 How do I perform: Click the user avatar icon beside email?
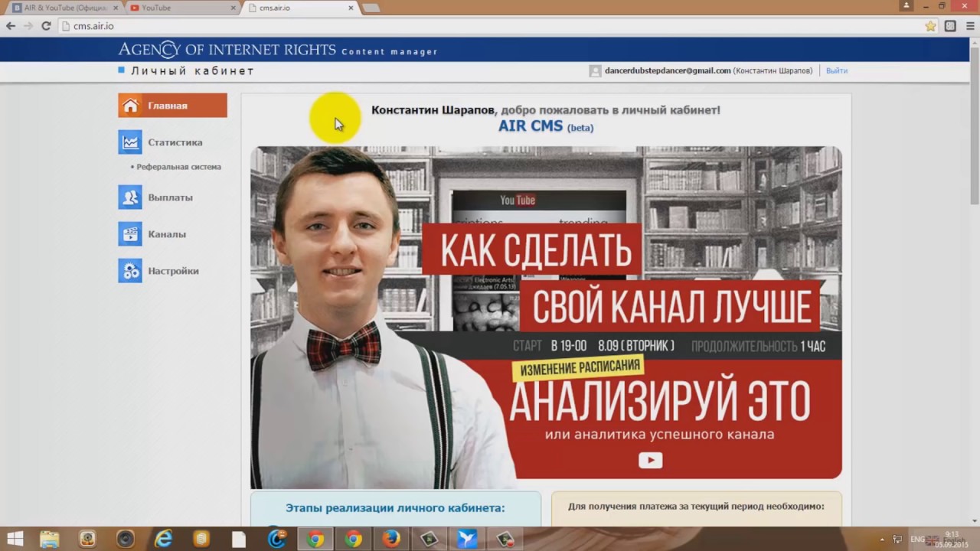click(x=595, y=70)
